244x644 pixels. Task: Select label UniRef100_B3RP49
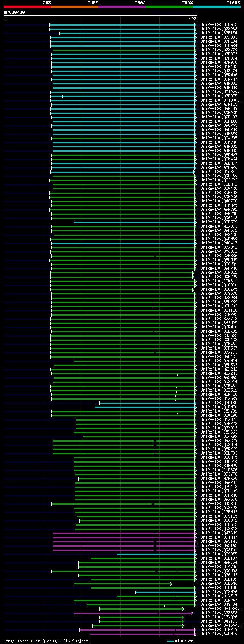219,629
